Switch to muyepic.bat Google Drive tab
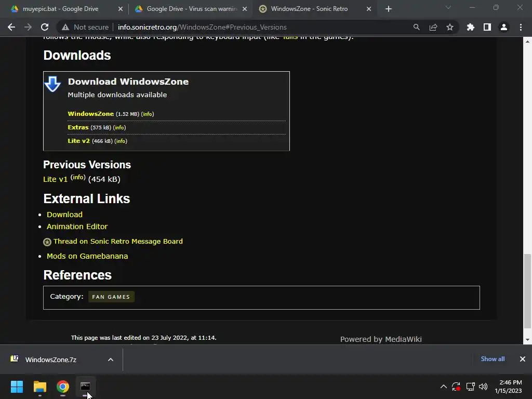The width and height of the screenshot is (532, 399). (x=60, y=9)
